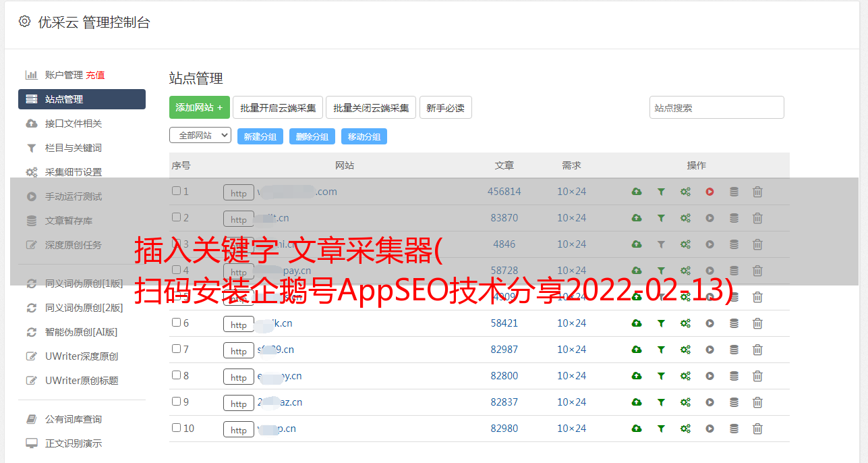
Task: Open 公有词库查询 in the sidebar
Action: (x=74, y=419)
